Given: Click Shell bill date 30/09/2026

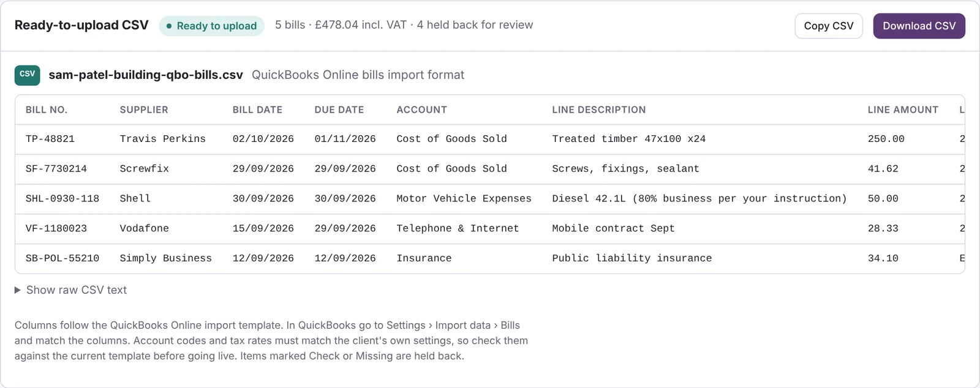Looking at the screenshot, I should point(263,199).
